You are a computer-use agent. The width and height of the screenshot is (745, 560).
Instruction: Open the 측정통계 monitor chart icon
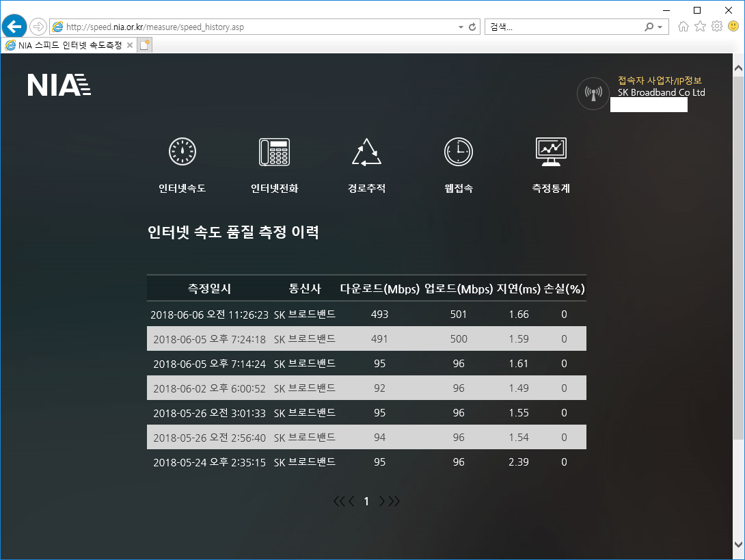point(550,152)
